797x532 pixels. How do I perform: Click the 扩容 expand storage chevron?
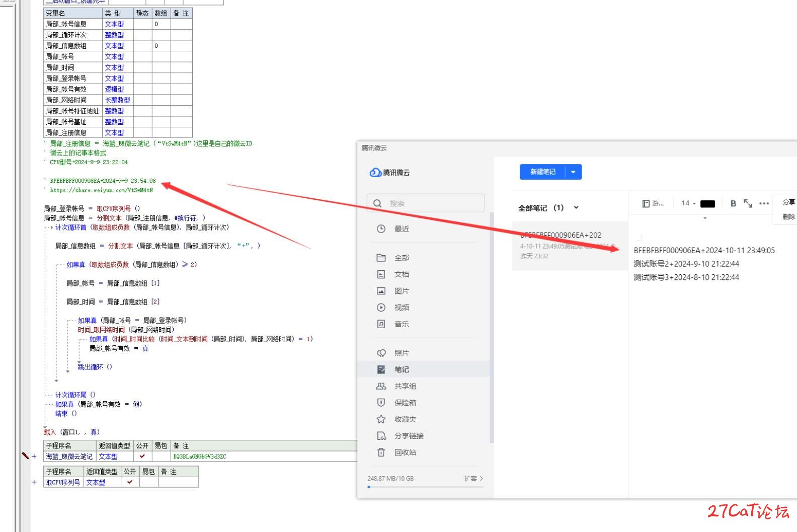tap(481, 479)
